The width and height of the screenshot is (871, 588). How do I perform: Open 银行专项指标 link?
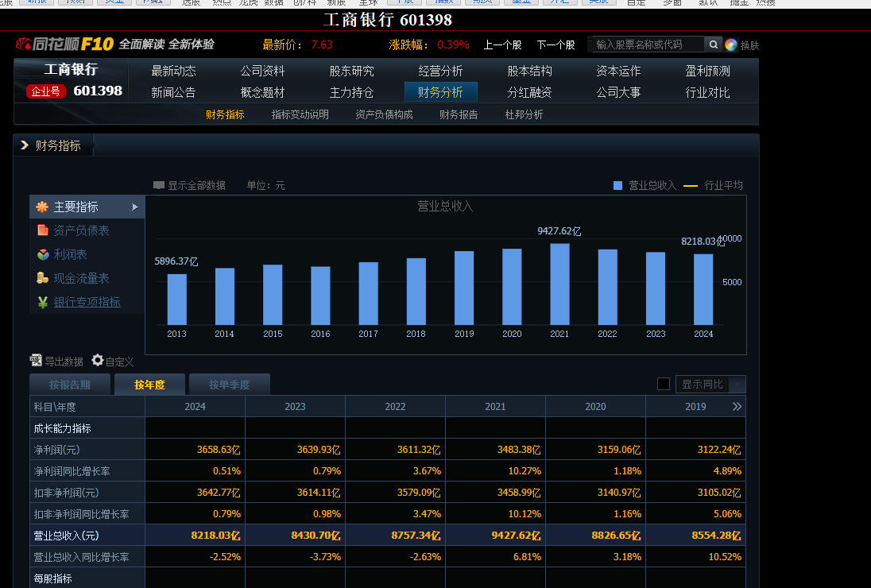coord(87,302)
